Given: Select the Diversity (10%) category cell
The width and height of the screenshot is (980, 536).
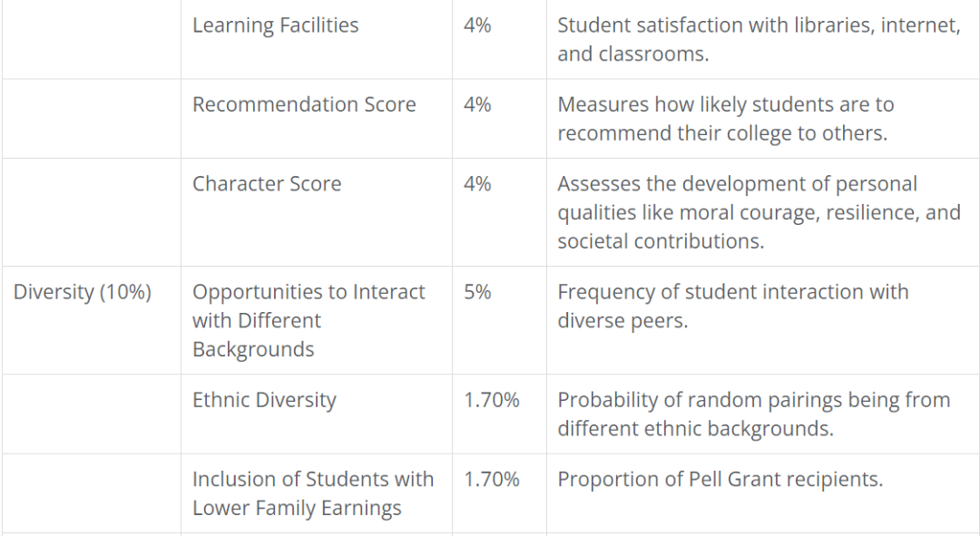Looking at the screenshot, I should click(83, 292).
